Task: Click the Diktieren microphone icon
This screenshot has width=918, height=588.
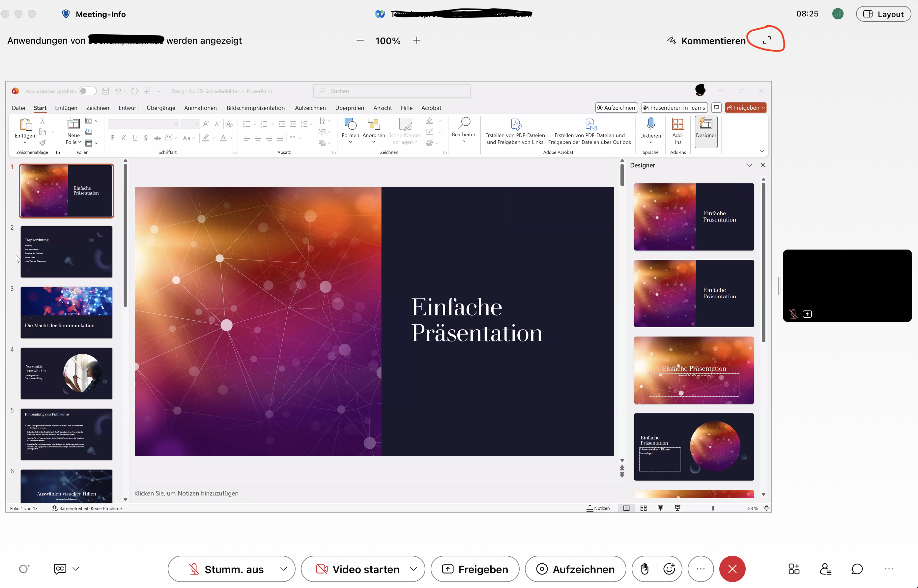Action: tap(650, 124)
